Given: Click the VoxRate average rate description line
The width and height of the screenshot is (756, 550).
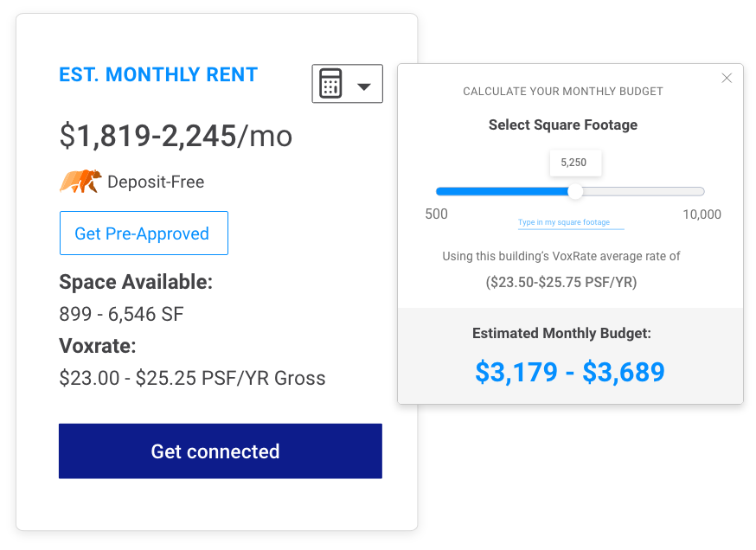Looking at the screenshot, I should 561,256.
